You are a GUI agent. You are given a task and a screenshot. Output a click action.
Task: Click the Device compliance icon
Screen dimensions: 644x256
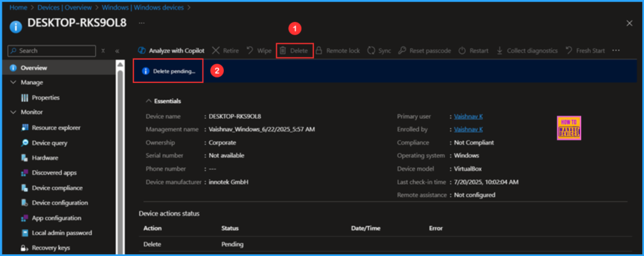click(25, 188)
